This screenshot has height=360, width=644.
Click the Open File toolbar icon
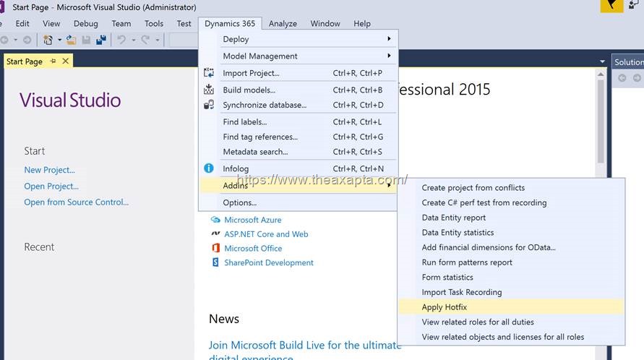pos(72,40)
